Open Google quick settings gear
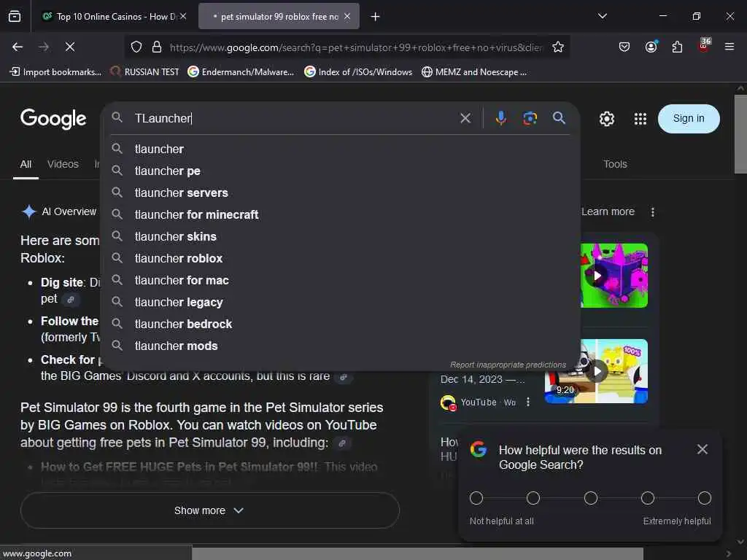This screenshot has width=747, height=560. click(x=606, y=119)
